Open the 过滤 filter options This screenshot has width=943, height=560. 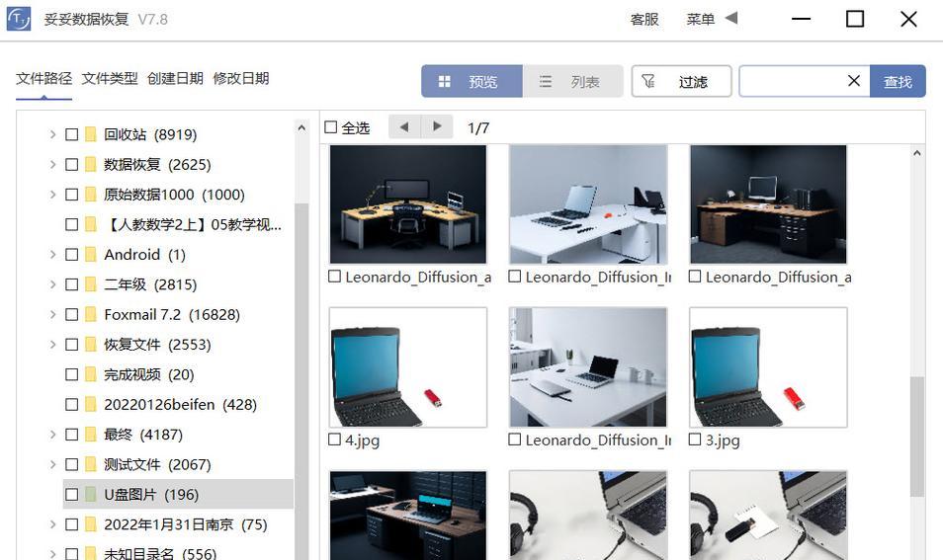pos(681,81)
